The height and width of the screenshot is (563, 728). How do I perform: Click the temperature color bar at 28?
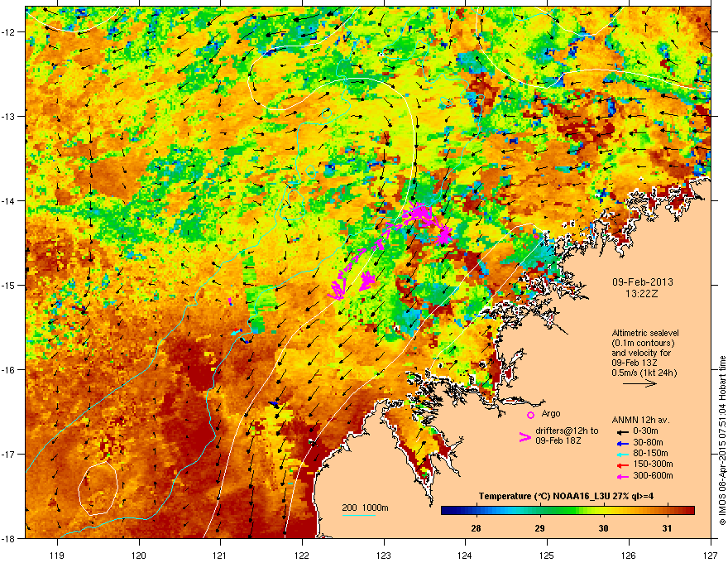click(476, 511)
